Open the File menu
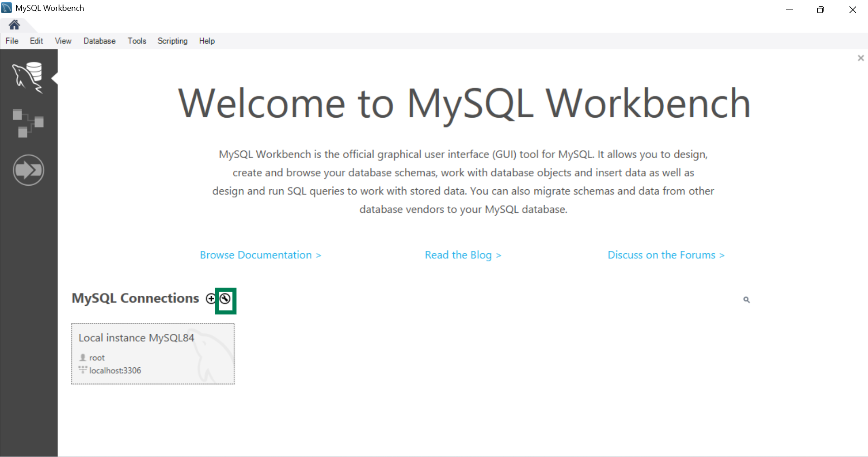The image size is (868, 457). (x=11, y=41)
